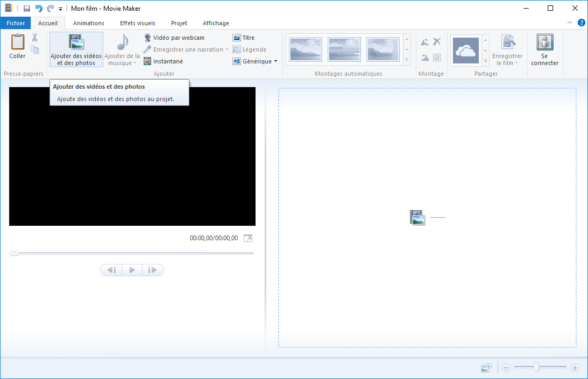Select second AutoMovie theme thumbnail
Viewport: 588px width, 379px height.
point(344,49)
